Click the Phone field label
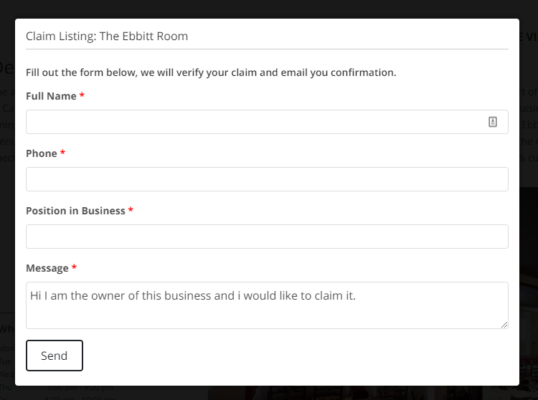 [x=42, y=153]
